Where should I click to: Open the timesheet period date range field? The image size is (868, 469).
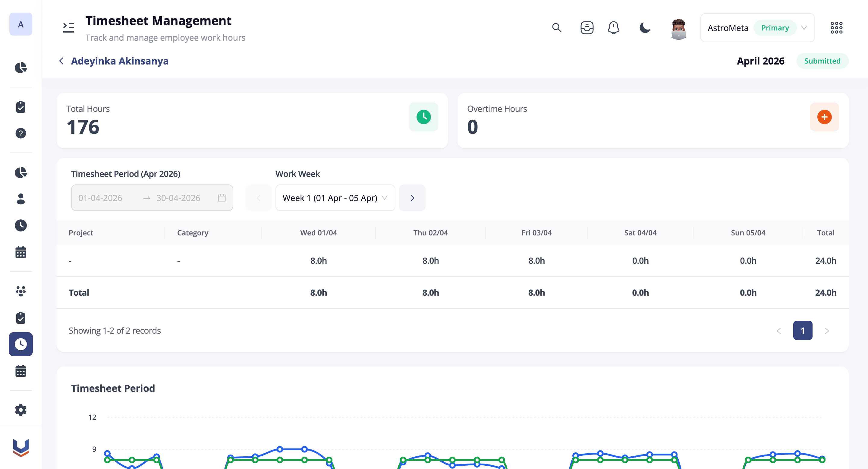tap(152, 198)
